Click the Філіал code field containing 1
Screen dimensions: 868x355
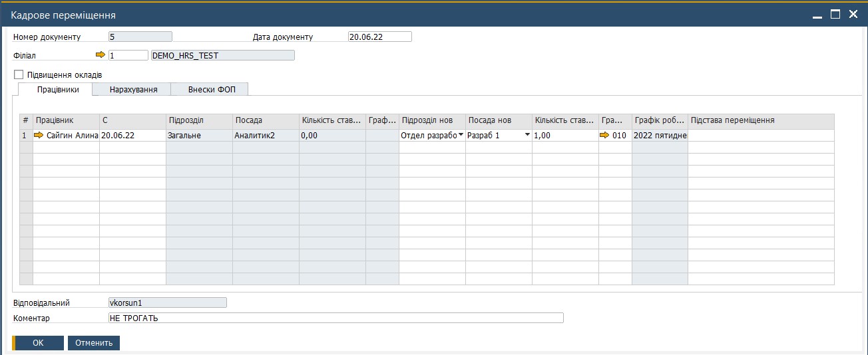(x=128, y=56)
